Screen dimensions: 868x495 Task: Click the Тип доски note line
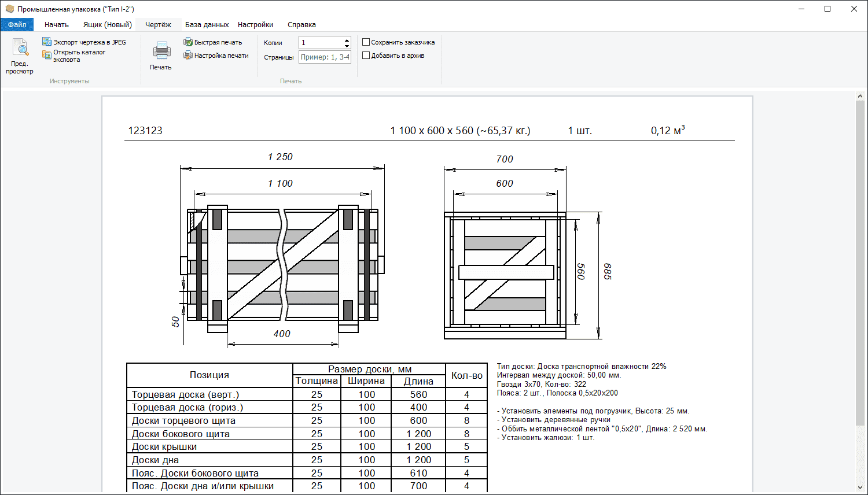(582, 366)
